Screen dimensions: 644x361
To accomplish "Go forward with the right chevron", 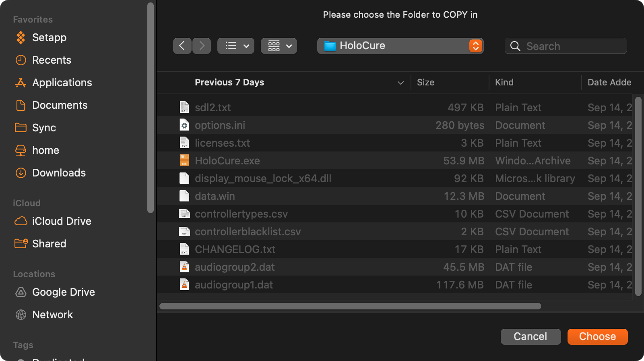I will pyautogui.click(x=202, y=46).
